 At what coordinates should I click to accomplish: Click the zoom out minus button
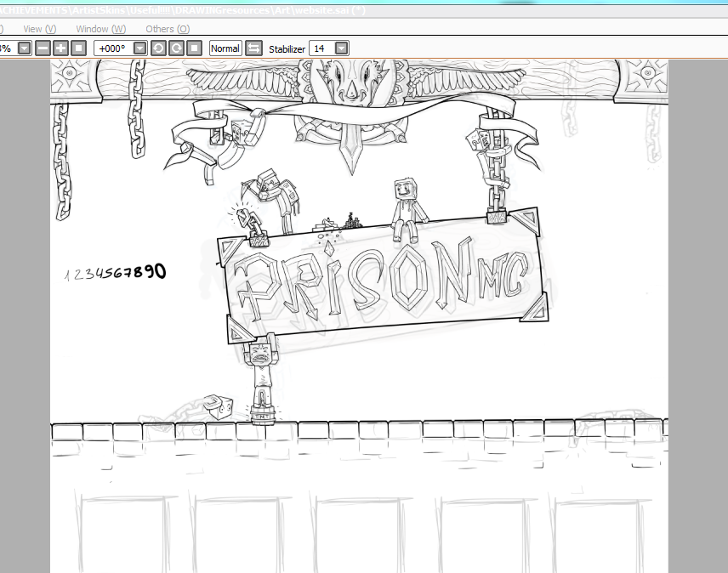(x=43, y=48)
